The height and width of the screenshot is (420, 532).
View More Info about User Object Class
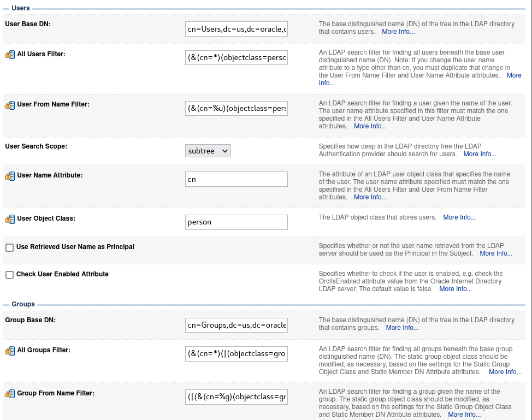pyautogui.click(x=459, y=217)
